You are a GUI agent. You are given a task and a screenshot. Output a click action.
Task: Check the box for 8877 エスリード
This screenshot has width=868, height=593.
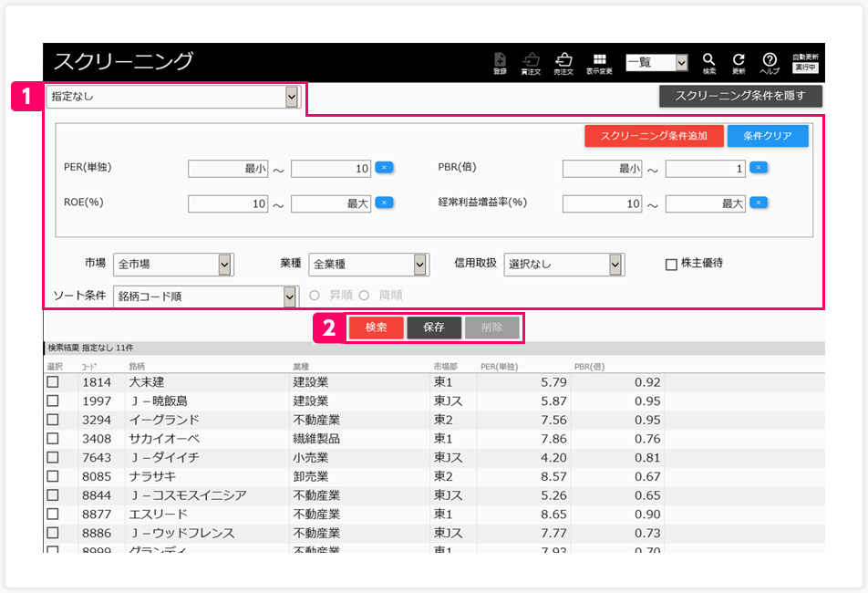pos(53,514)
